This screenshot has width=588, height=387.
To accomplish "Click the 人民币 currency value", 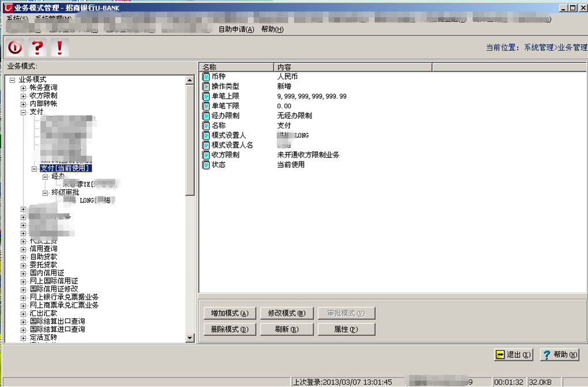I will 287,77.
